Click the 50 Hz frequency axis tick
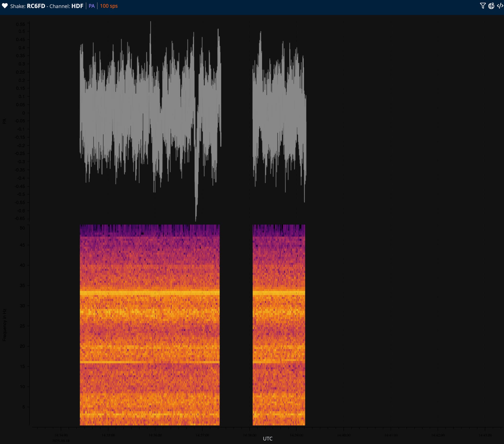The height and width of the screenshot is (444, 504). [x=22, y=228]
